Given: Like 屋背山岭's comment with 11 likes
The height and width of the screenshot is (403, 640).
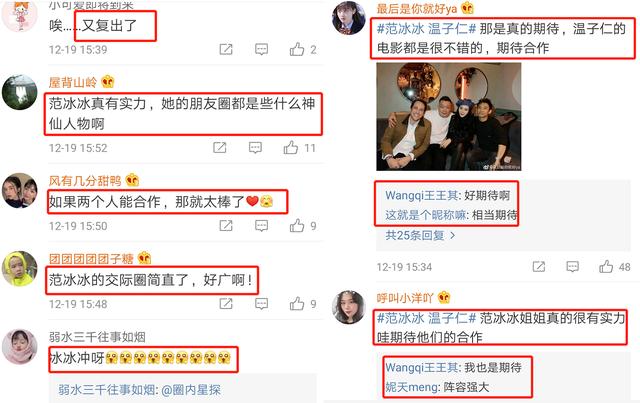Looking at the screenshot, I should [x=291, y=147].
